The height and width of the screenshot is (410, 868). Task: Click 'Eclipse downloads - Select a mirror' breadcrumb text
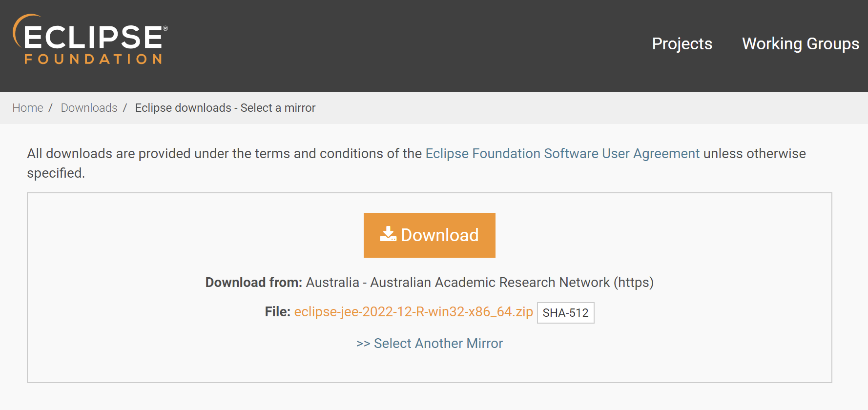(226, 108)
